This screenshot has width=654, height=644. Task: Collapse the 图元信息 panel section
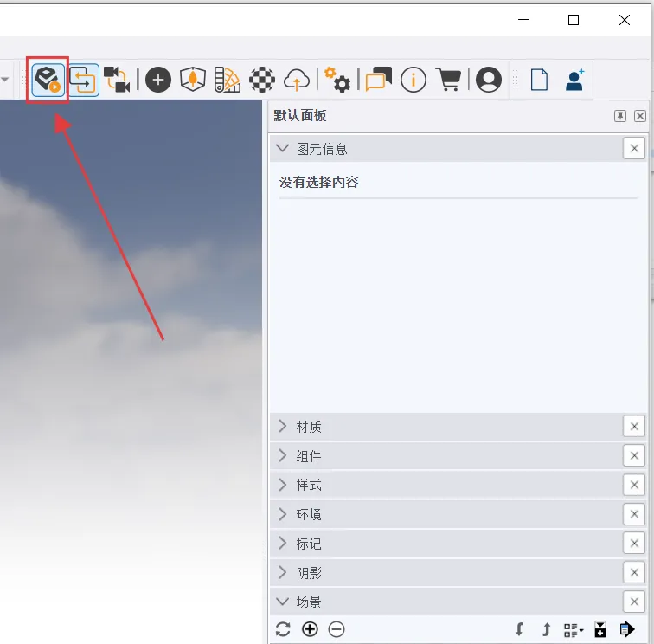point(282,148)
